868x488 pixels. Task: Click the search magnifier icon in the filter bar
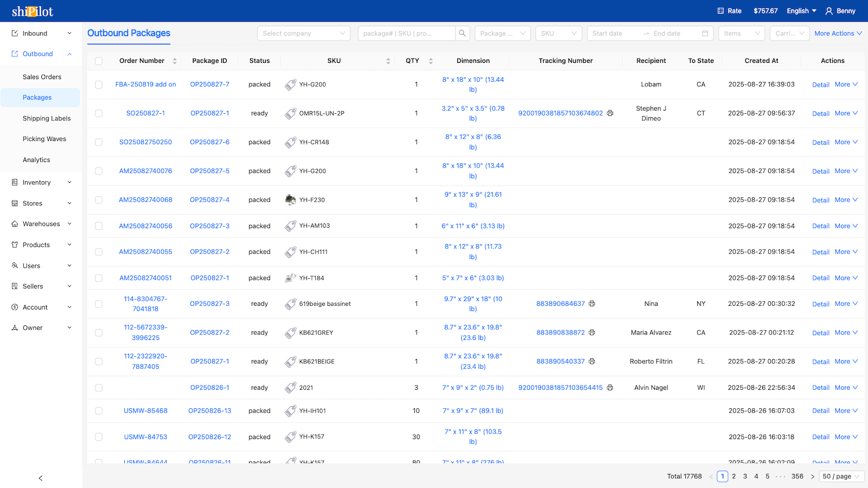462,33
